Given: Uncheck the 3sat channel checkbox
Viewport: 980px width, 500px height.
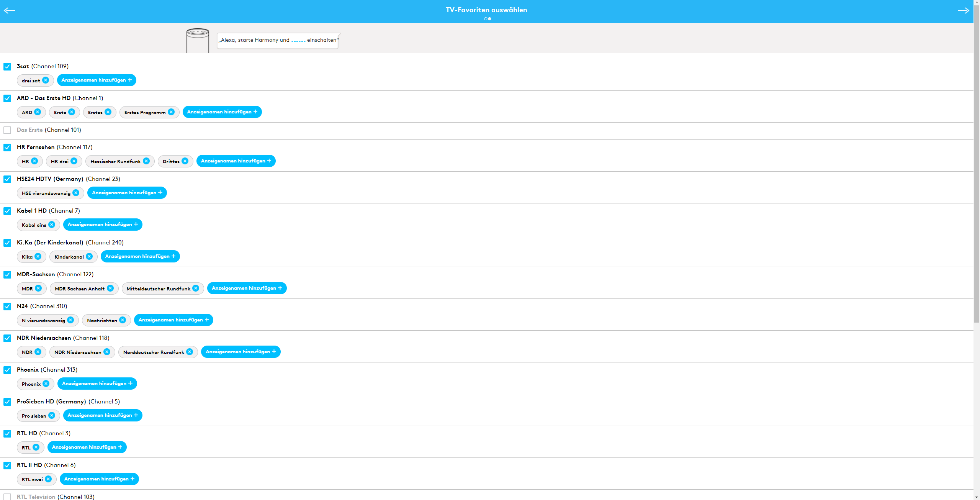Looking at the screenshot, I should click(x=7, y=67).
